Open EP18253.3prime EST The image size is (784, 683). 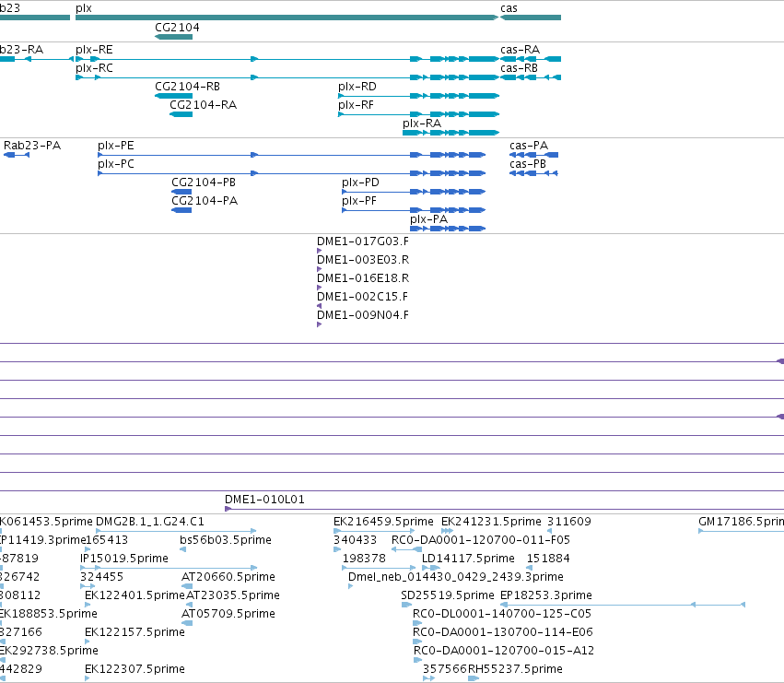623,605
